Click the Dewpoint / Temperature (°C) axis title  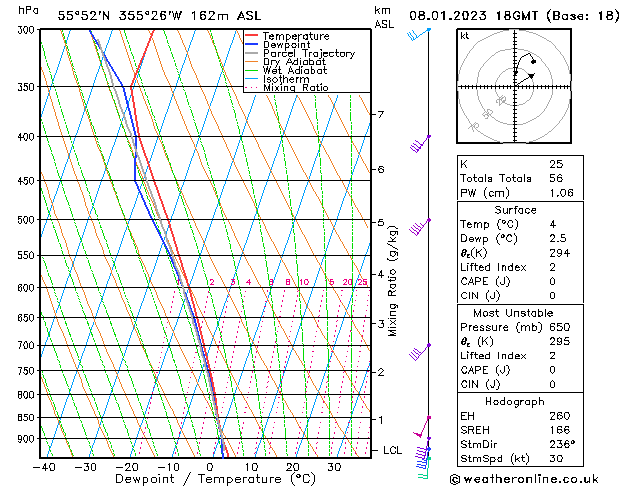click(215, 479)
